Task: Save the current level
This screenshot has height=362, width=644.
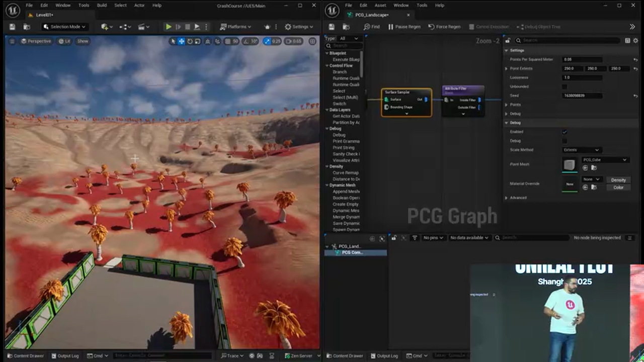Action: (x=11, y=27)
